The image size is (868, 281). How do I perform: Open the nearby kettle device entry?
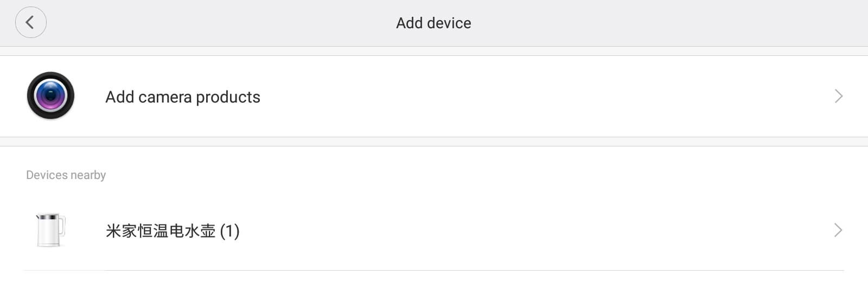[x=173, y=231]
